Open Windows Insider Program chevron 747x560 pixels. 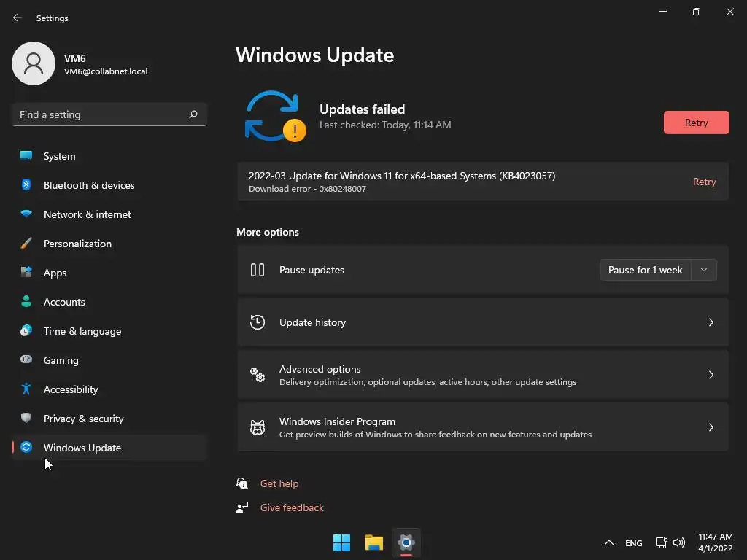[711, 427]
